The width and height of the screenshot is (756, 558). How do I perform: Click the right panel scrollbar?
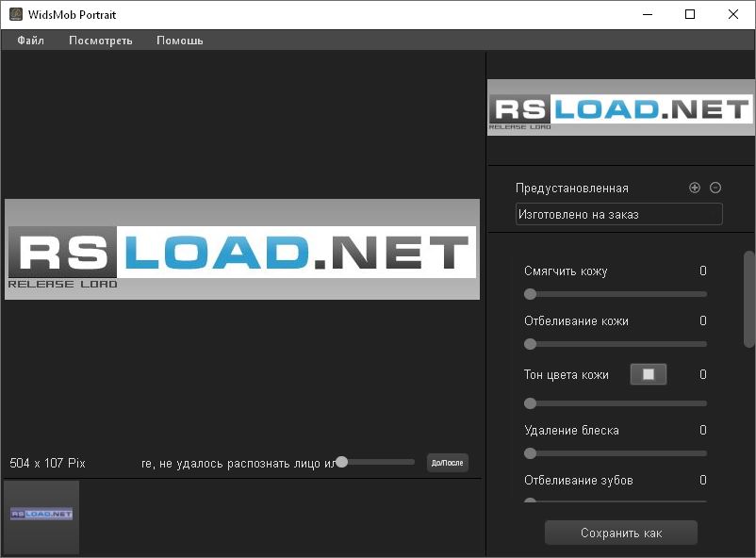(x=749, y=302)
